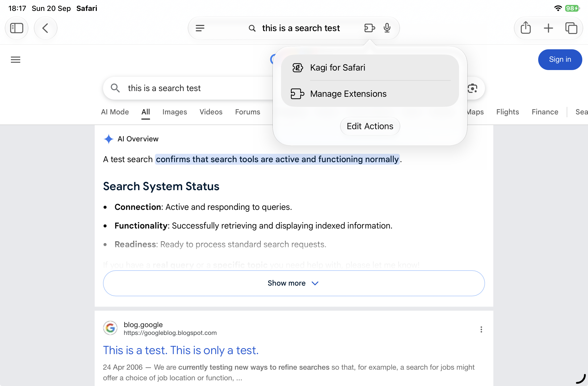Expand AI Overview with Show more
The width and height of the screenshot is (588, 386).
[x=294, y=283]
